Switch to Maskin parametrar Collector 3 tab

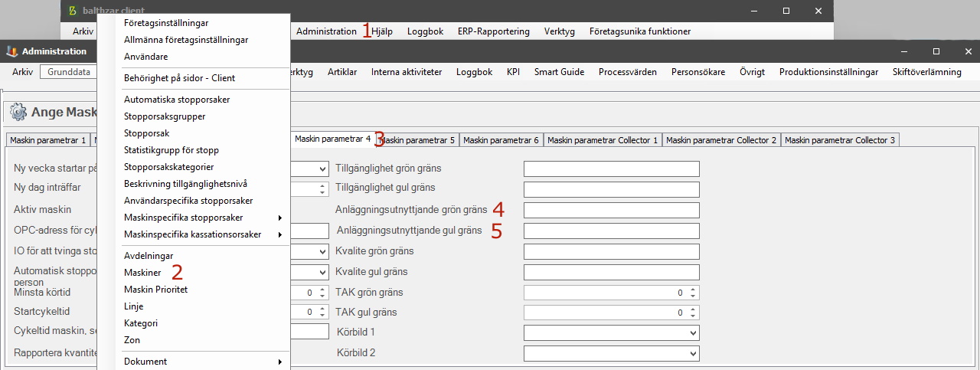click(x=840, y=140)
